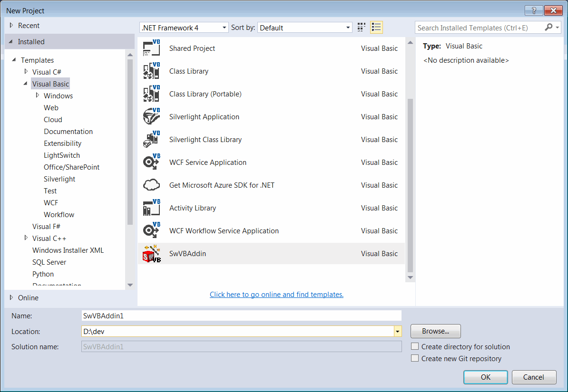Click the Class Library template icon
This screenshot has width=568, height=392.
151,71
